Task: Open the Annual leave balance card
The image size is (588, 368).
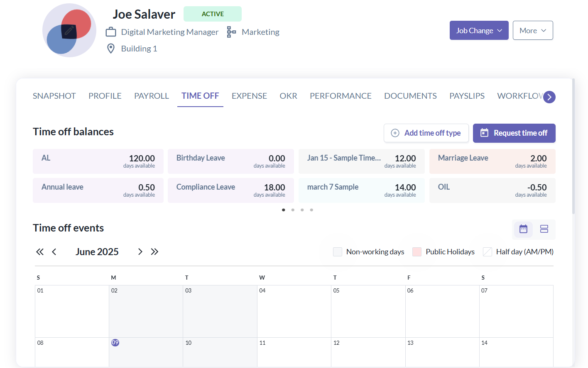Action: click(x=98, y=190)
